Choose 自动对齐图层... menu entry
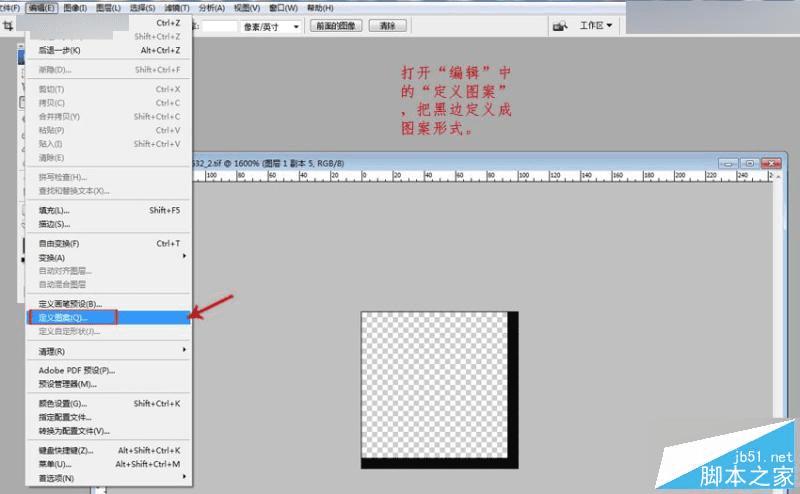 (x=109, y=270)
